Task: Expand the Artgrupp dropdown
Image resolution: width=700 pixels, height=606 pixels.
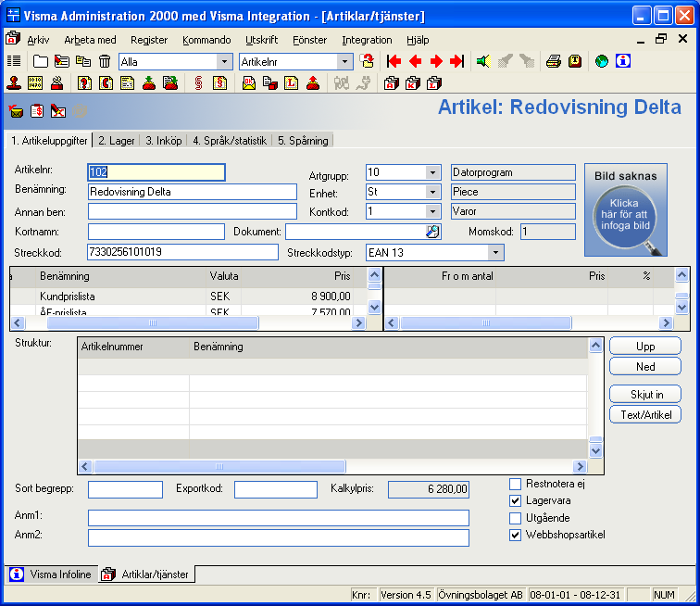Action: tap(432, 172)
